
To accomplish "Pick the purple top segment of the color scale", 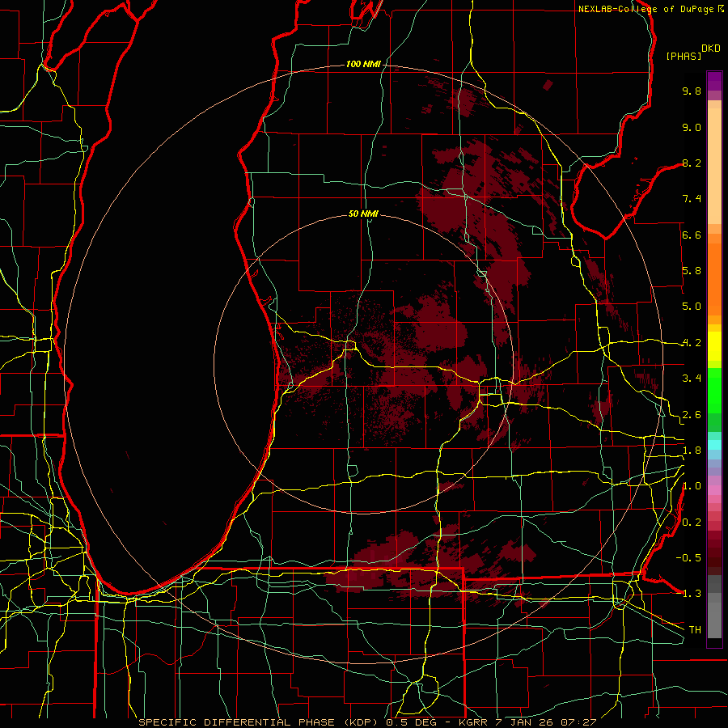I will tap(714, 81).
